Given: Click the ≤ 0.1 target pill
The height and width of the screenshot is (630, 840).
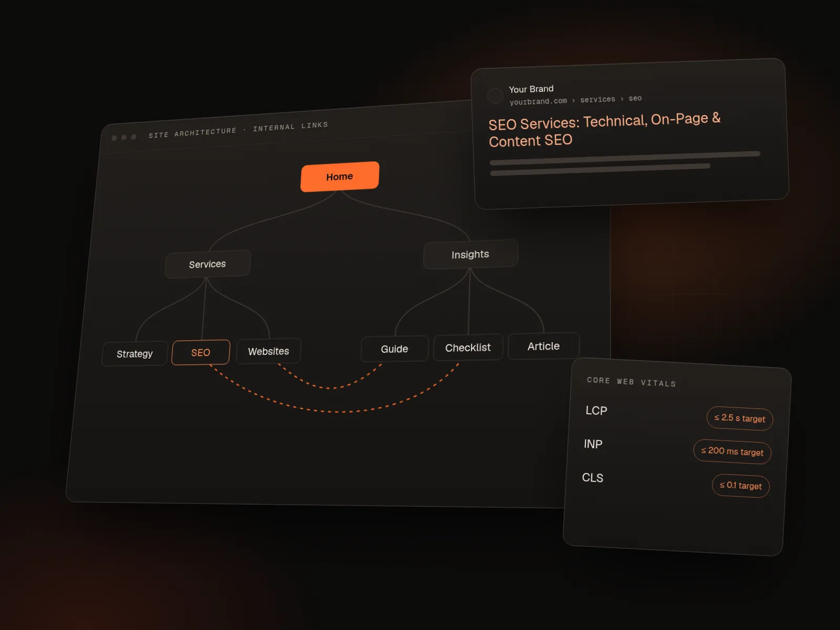Looking at the screenshot, I should click(741, 486).
